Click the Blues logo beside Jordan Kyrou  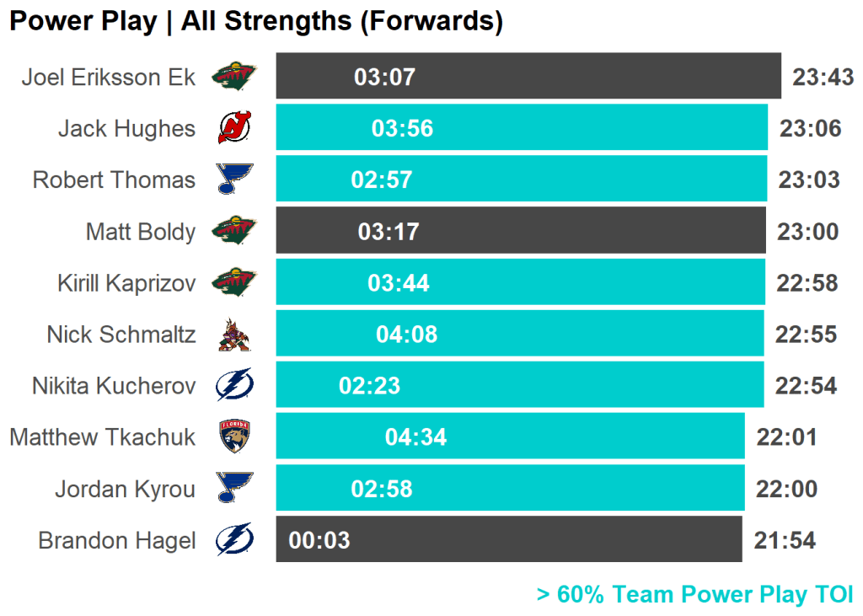click(233, 489)
